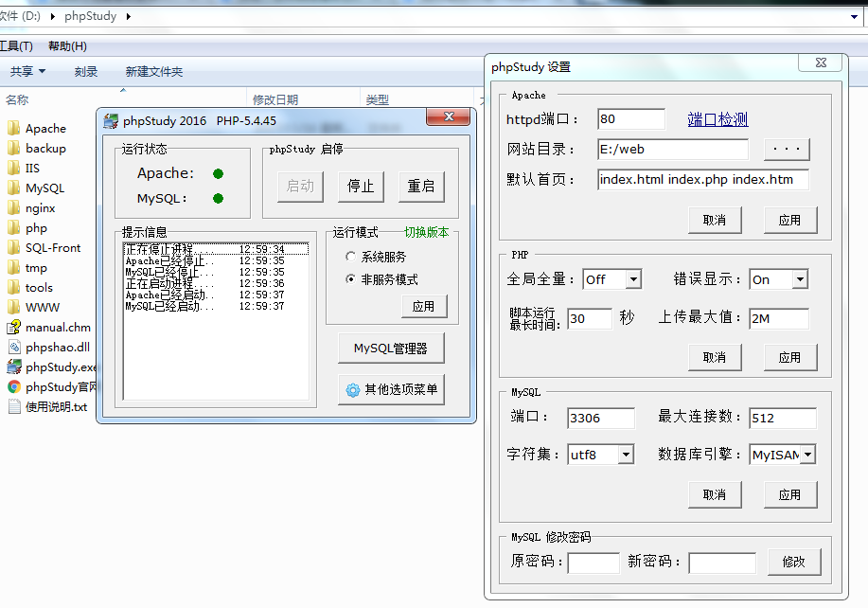Click the 最大连接数 input field
868x608 pixels.
pyautogui.click(x=783, y=418)
